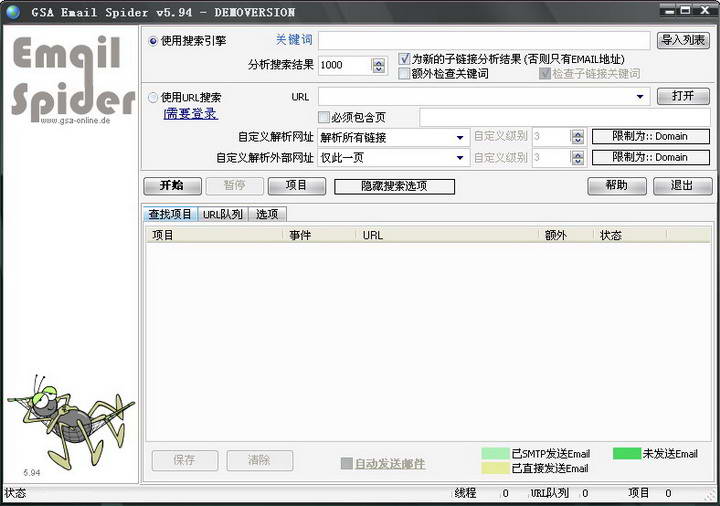The width and height of the screenshot is (720, 506).
Task: Select the 使用URL搜索 radio button
Action: (x=153, y=97)
